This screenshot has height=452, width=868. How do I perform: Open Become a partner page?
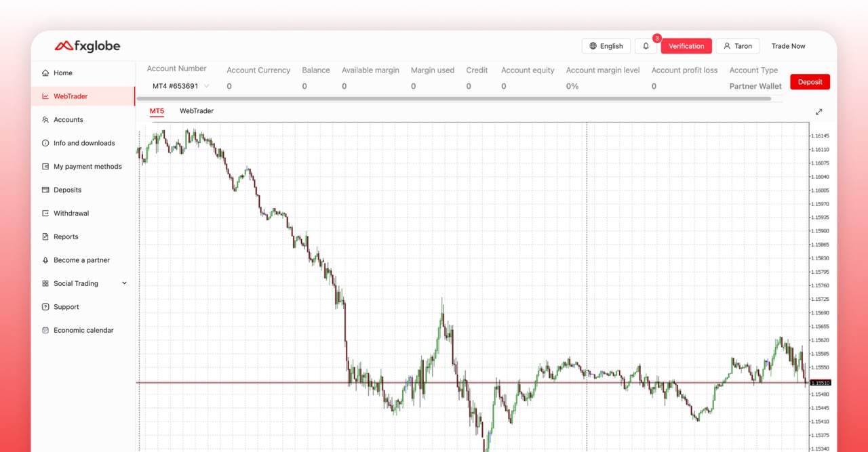(83, 260)
